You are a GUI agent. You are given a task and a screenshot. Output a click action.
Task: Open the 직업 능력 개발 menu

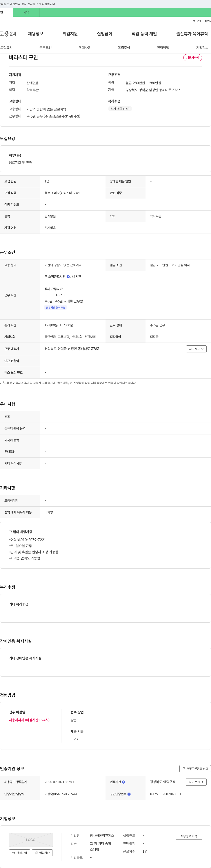point(144,34)
